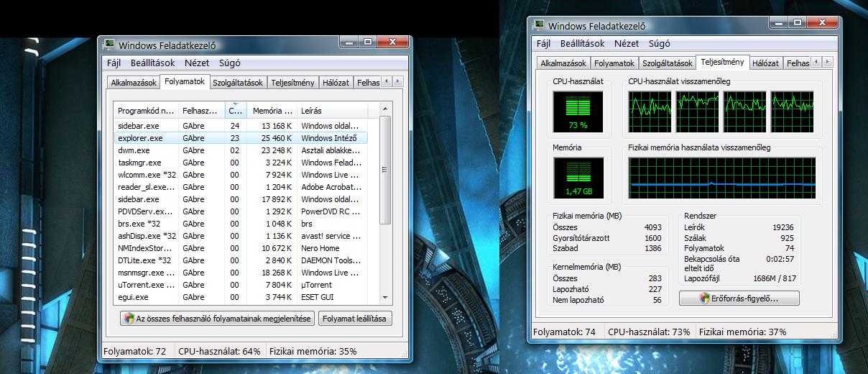This screenshot has width=868, height=374.
Task: Switch to Alkalmazások tab in left window
Action: pyautogui.click(x=133, y=83)
